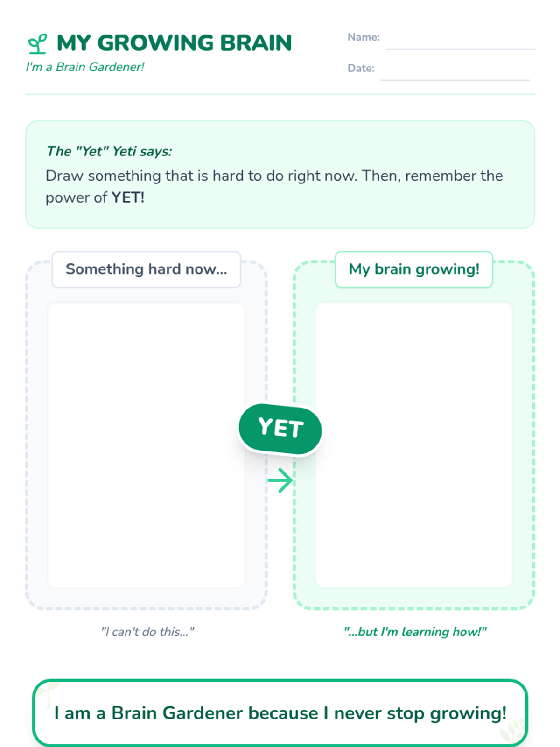The height and width of the screenshot is (747, 560).
Task: Click the "I can't do this..." caption
Action: [x=147, y=632]
